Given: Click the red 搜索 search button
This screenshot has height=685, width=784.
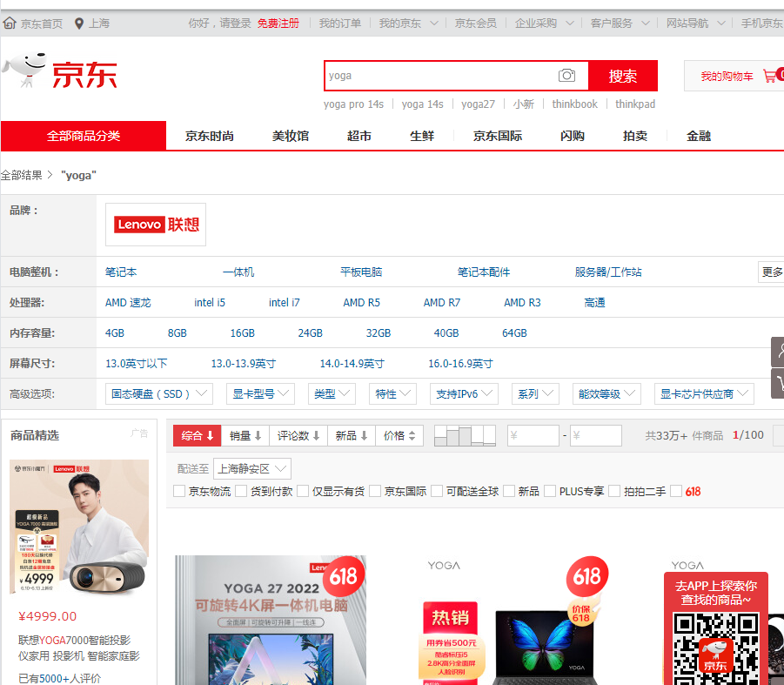Looking at the screenshot, I should (622, 76).
